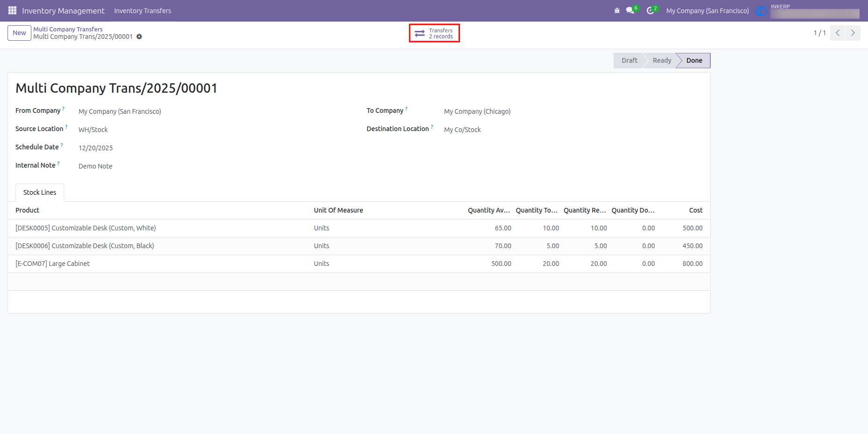This screenshot has width=868, height=434.
Task: Click the Destination Location help tooltip mark
Action: coord(432,126)
